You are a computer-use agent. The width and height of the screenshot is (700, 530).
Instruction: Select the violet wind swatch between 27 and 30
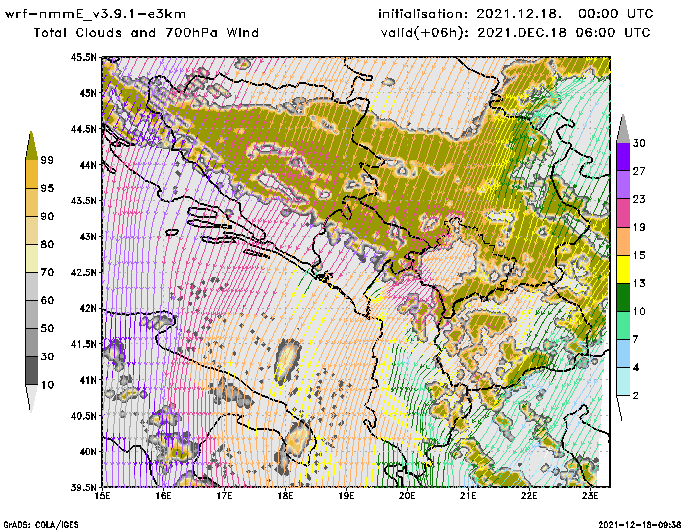(x=623, y=157)
